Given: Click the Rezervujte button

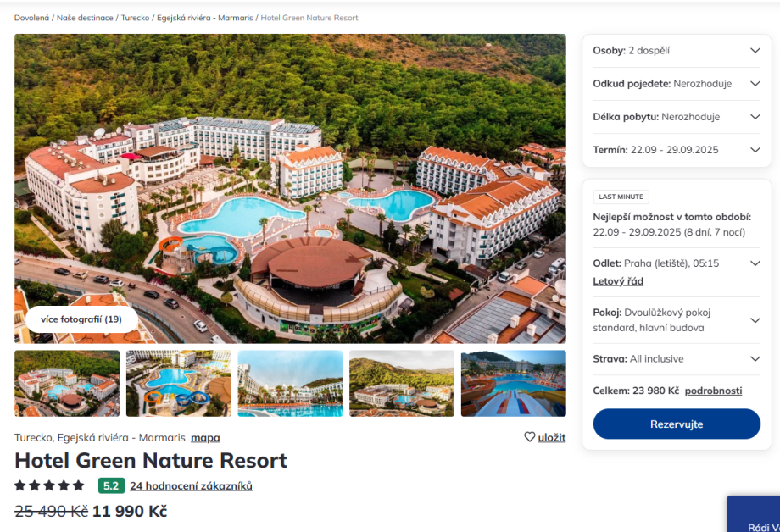Looking at the screenshot, I should pos(677,424).
